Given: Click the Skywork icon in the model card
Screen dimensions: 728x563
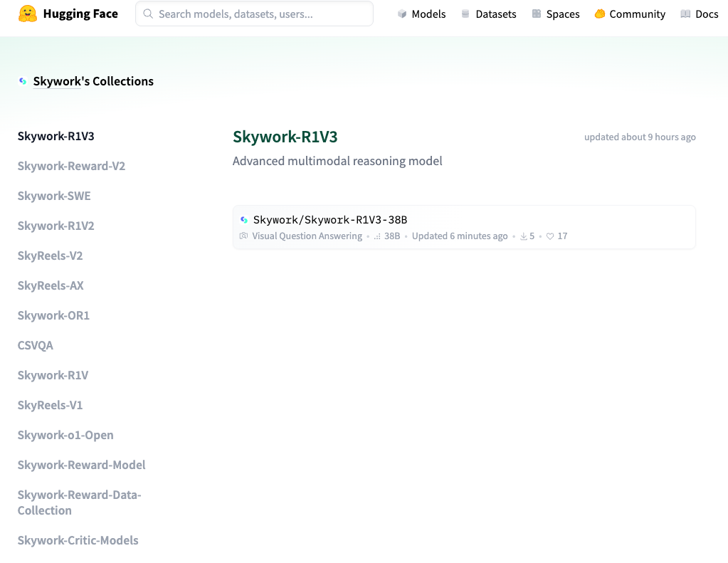Looking at the screenshot, I should pos(244,220).
